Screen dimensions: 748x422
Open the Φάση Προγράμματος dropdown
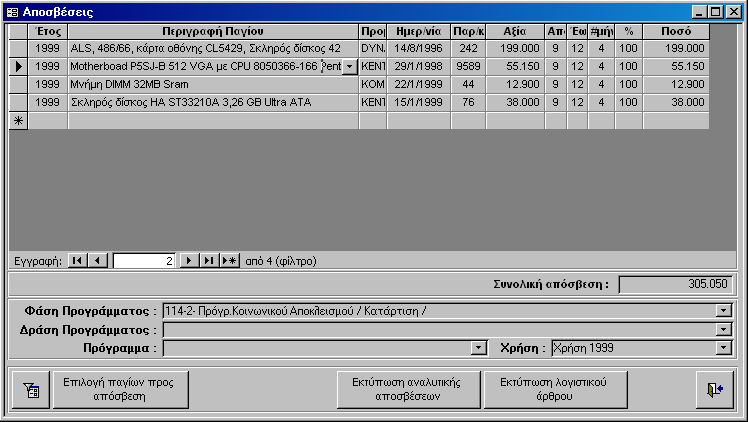[x=723, y=311]
